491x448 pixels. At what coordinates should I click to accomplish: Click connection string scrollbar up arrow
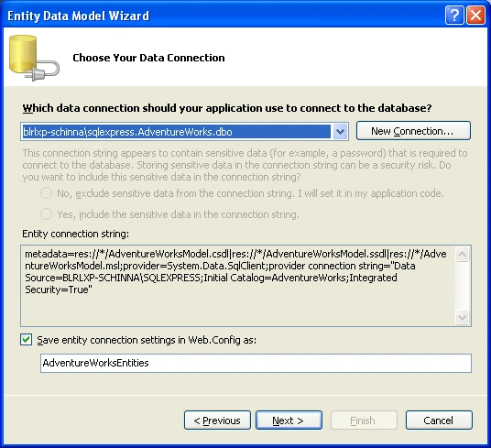click(463, 254)
